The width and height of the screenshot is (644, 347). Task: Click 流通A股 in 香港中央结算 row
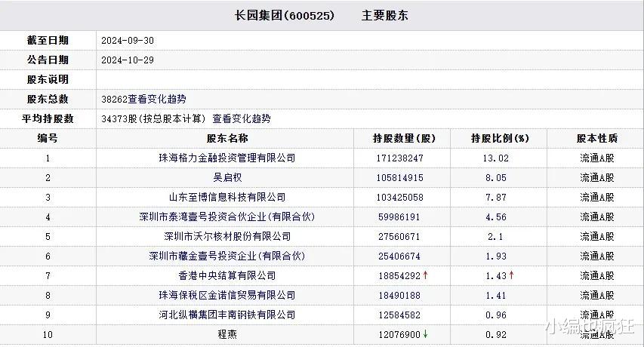tap(597, 275)
